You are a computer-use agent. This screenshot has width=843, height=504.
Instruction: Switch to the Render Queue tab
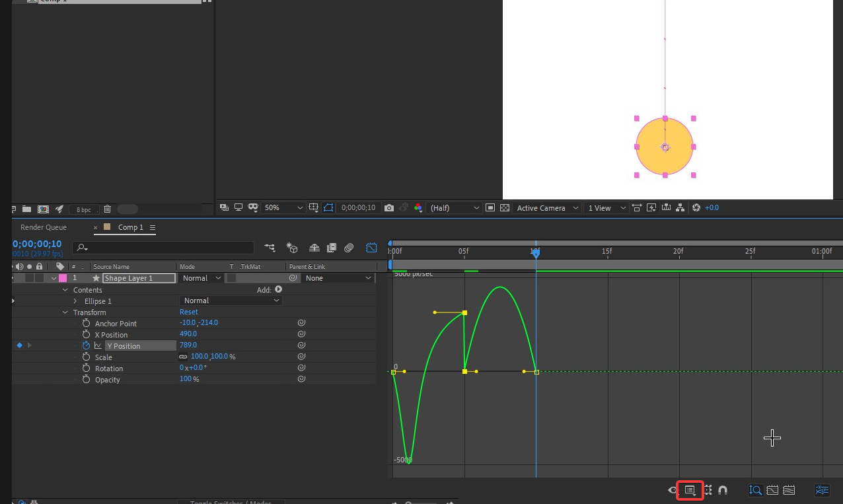pyautogui.click(x=44, y=227)
